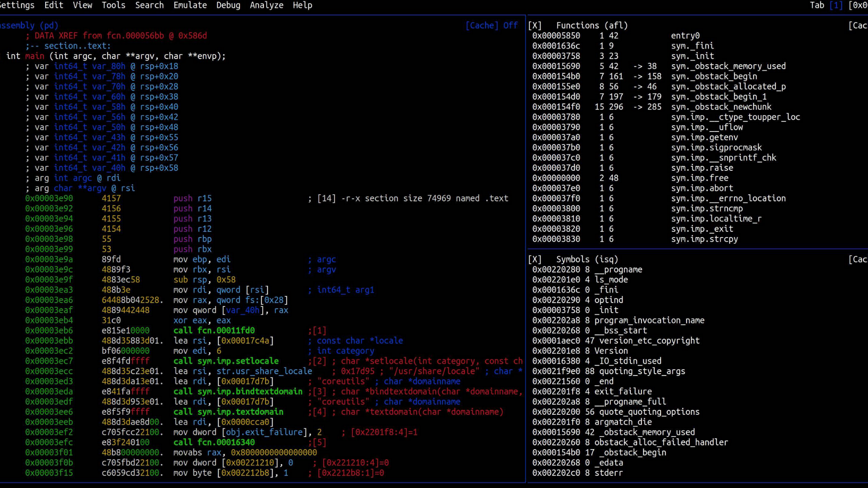The image size is (868, 488).
Task: Click call sym.imp.bindtextdomain instruction
Action: [238, 391]
